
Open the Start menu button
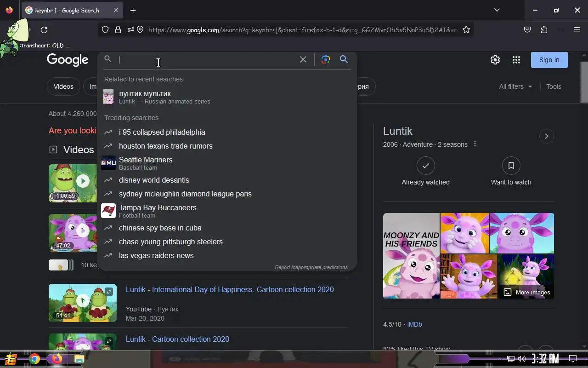click(x=11, y=359)
